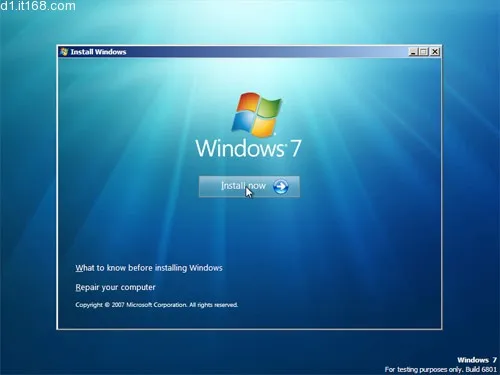
Task: Click the Windows 7 flag logo
Action: pos(257,115)
